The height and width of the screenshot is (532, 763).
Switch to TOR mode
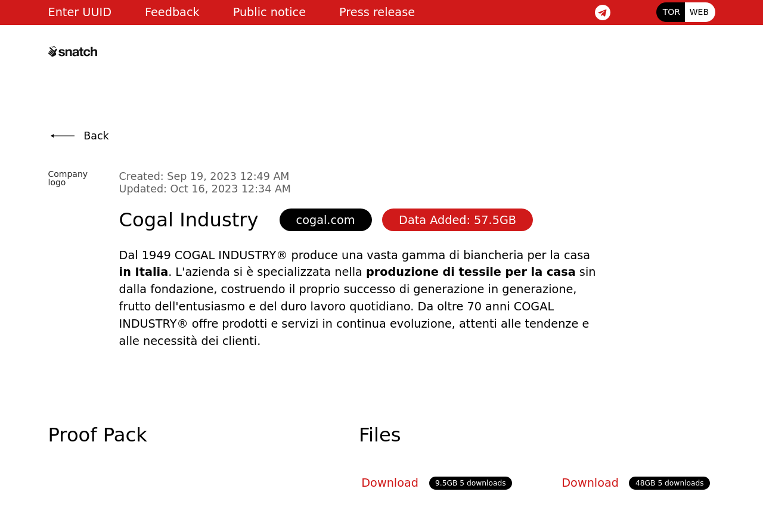(671, 12)
